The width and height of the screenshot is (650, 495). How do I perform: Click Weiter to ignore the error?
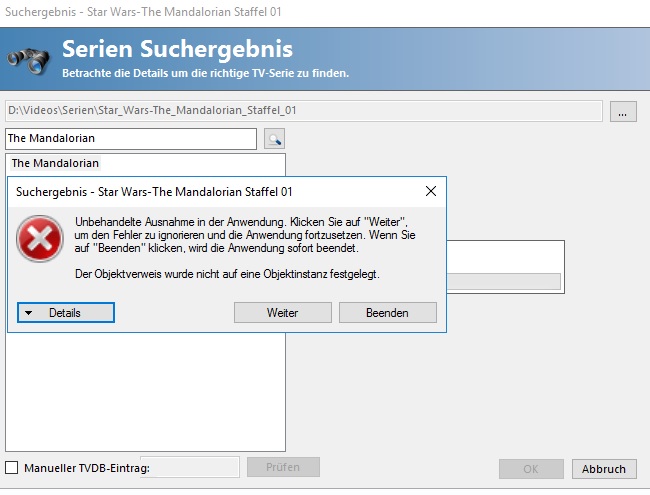coord(283,313)
